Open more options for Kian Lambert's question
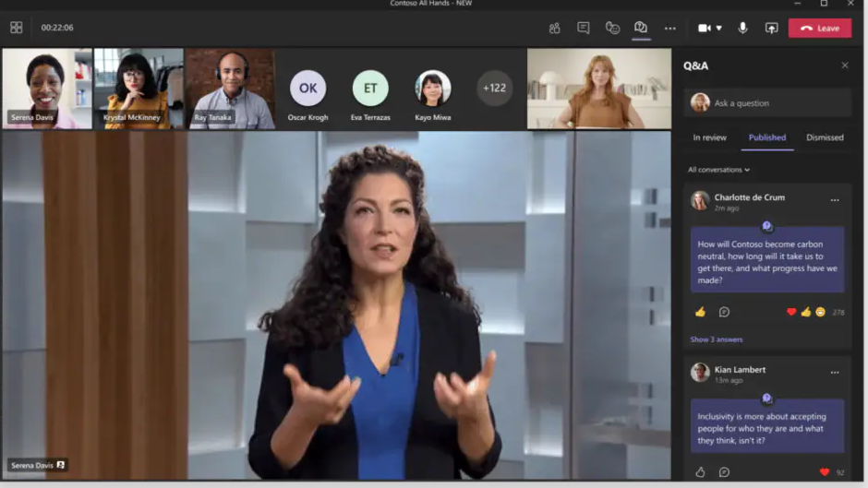The width and height of the screenshot is (868, 488). click(835, 373)
